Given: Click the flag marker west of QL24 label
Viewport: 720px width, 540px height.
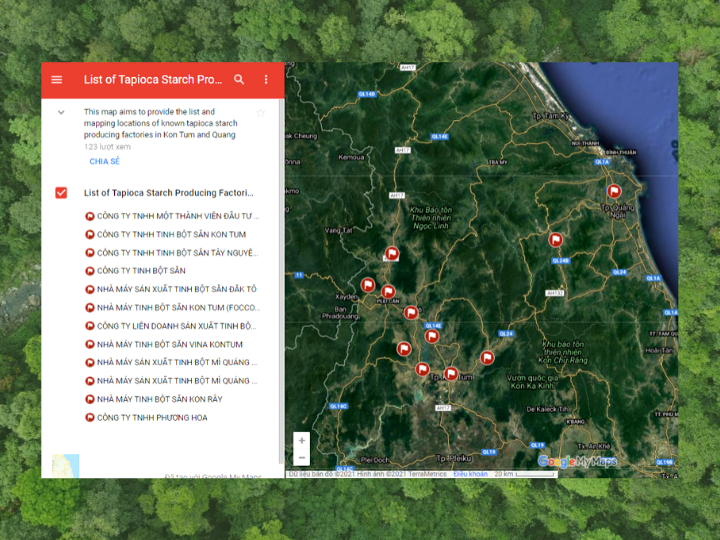Looking at the screenshot, I should (487, 357).
